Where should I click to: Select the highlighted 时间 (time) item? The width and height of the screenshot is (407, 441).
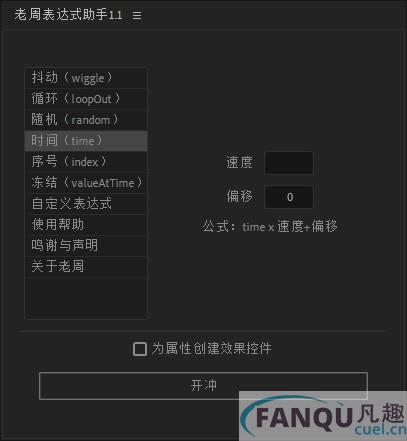pos(86,141)
